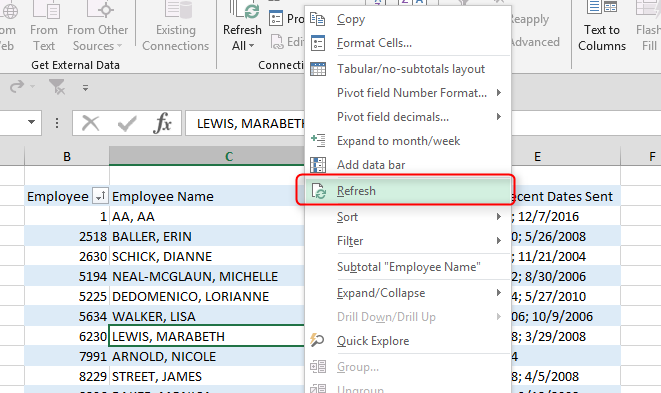The height and width of the screenshot is (393, 661).
Task: Open the Name Box dropdown arrow
Action: [x=31, y=122]
